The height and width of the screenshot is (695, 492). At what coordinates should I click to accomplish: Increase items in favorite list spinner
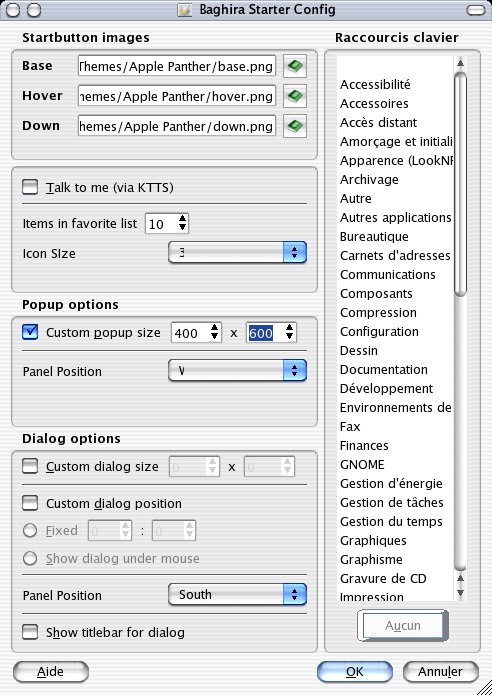click(182, 219)
